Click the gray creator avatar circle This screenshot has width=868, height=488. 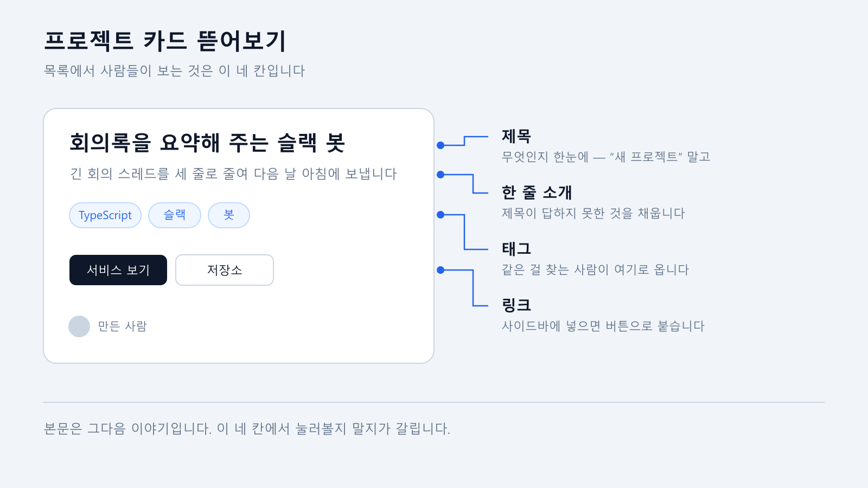pos(79,326)
